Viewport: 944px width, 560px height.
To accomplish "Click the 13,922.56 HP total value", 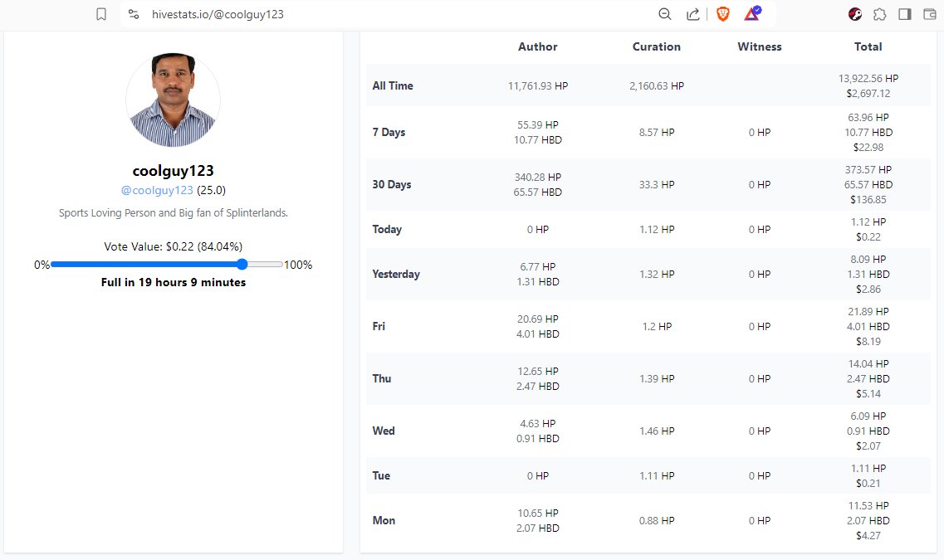I will click(868, 78).
